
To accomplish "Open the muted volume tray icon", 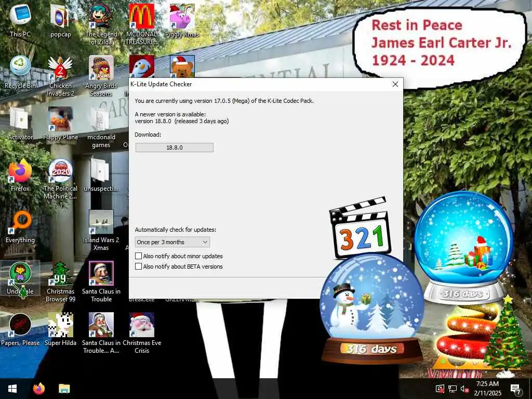I will [x=464, y=389].
